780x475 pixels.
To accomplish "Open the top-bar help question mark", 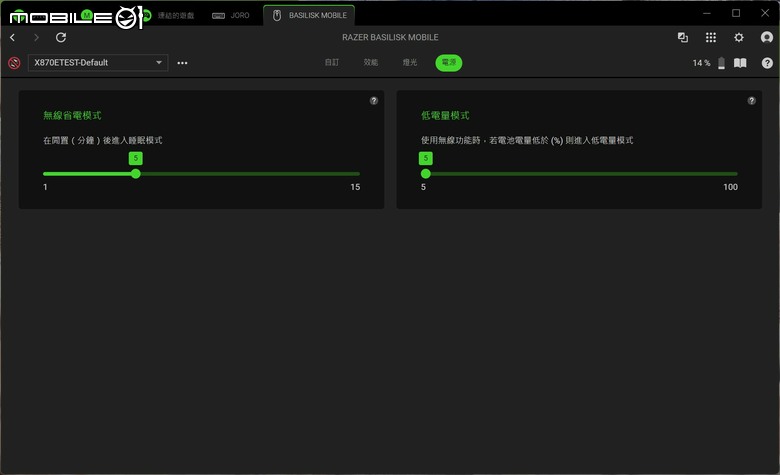I will point(767,63).
